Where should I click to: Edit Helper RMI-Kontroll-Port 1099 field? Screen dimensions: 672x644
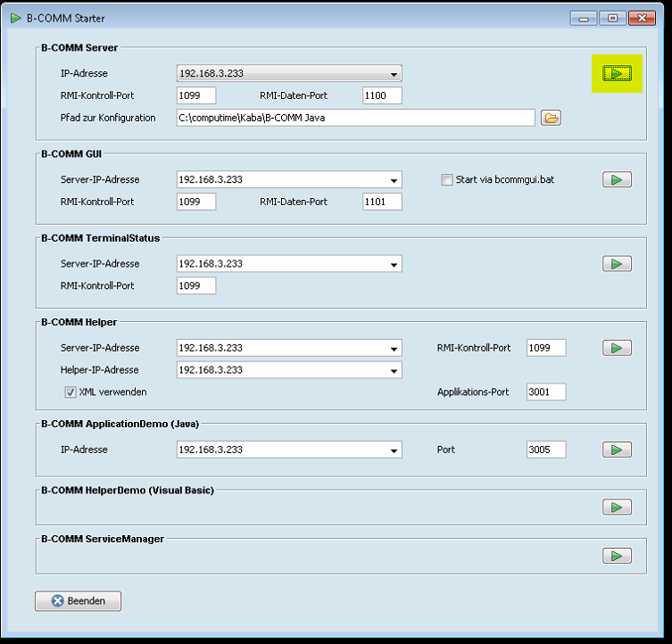546,348
